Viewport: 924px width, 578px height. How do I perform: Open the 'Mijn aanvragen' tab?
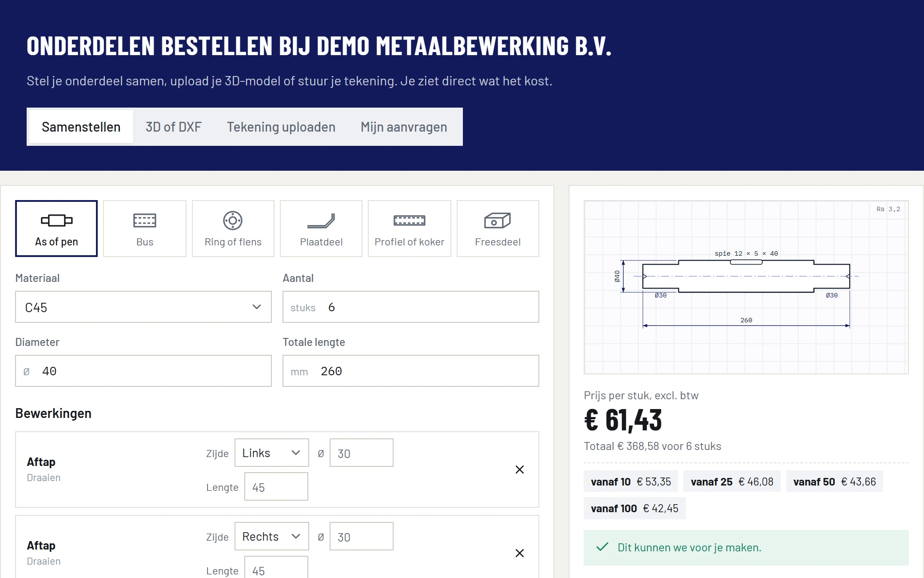click(x=404, y=127)
